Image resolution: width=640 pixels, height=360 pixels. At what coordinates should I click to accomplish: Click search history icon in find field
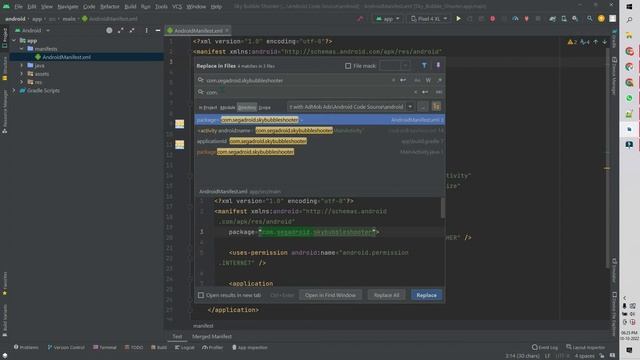coord(200,80)
